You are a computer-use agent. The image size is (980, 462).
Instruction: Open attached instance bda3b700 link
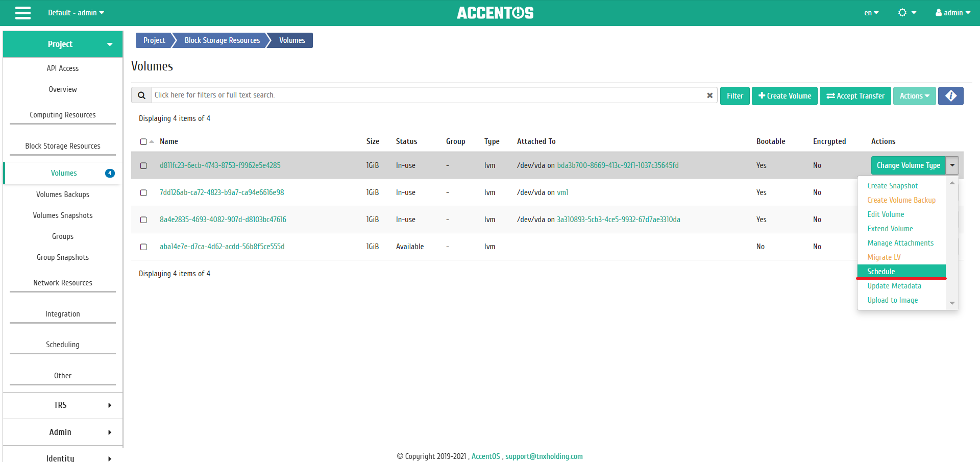click(x=618, y=165)
